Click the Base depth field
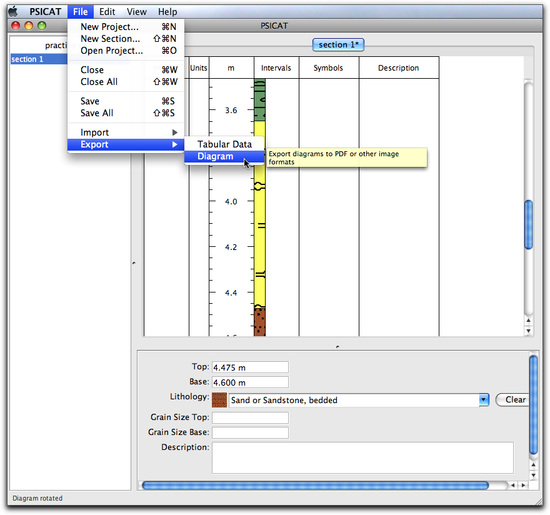The width and height of the screenshot is (550, 515). (x=250, y=382)
